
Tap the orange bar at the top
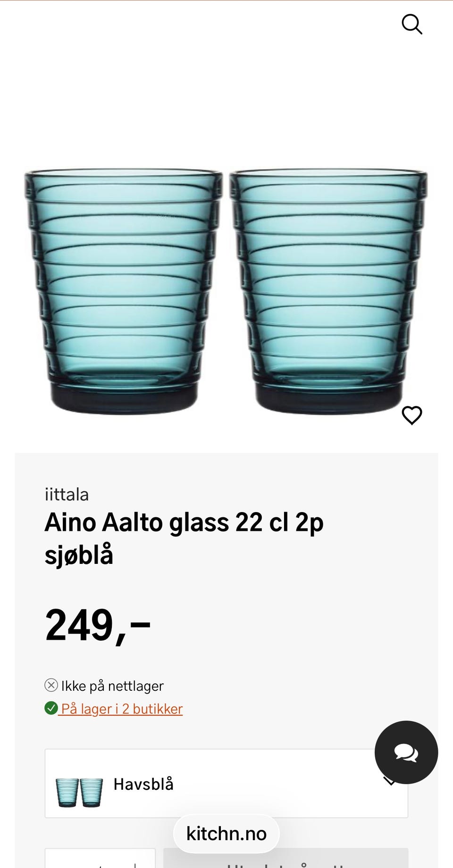[226, 0]
